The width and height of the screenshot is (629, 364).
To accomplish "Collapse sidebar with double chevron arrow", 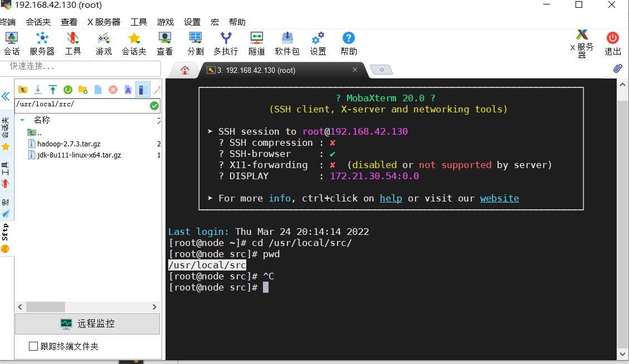I will pos(6,96).
